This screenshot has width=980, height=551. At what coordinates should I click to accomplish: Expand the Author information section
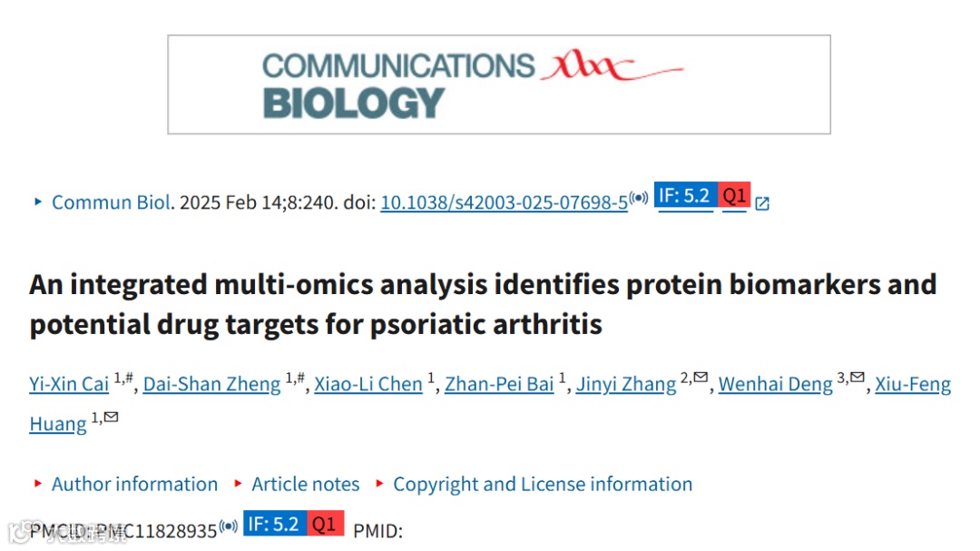[x=134, y=484]
